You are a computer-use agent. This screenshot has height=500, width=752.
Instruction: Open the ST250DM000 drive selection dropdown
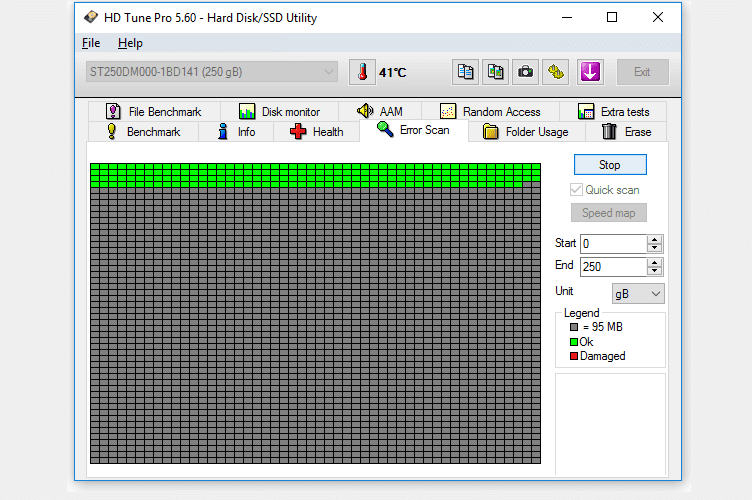click(212, 72)
